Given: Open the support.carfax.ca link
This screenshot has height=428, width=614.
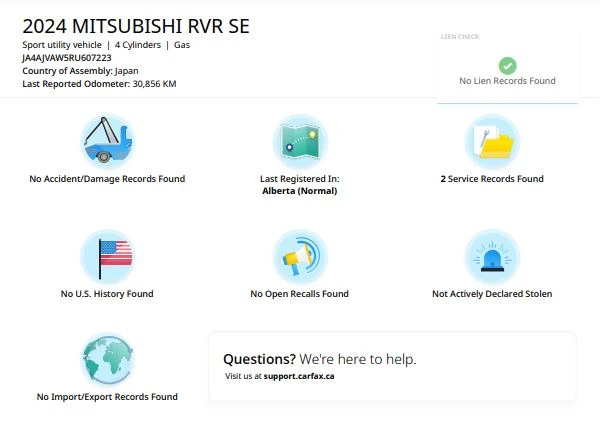Looking at the screenshot, I should tap(299, 376).
